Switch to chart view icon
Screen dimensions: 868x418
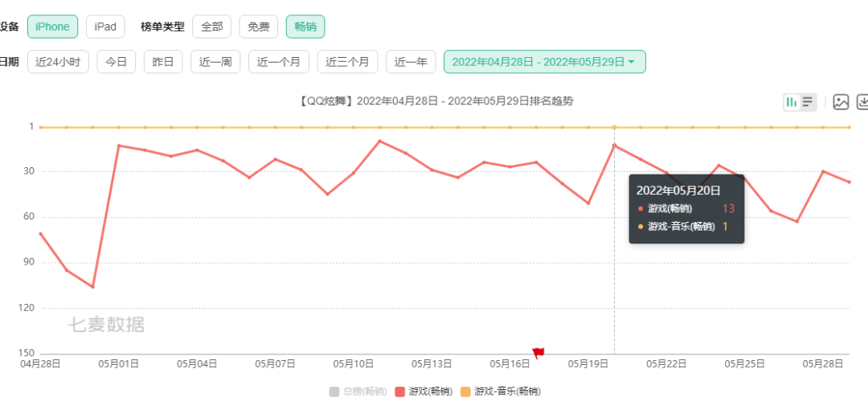tap(792, 102)
